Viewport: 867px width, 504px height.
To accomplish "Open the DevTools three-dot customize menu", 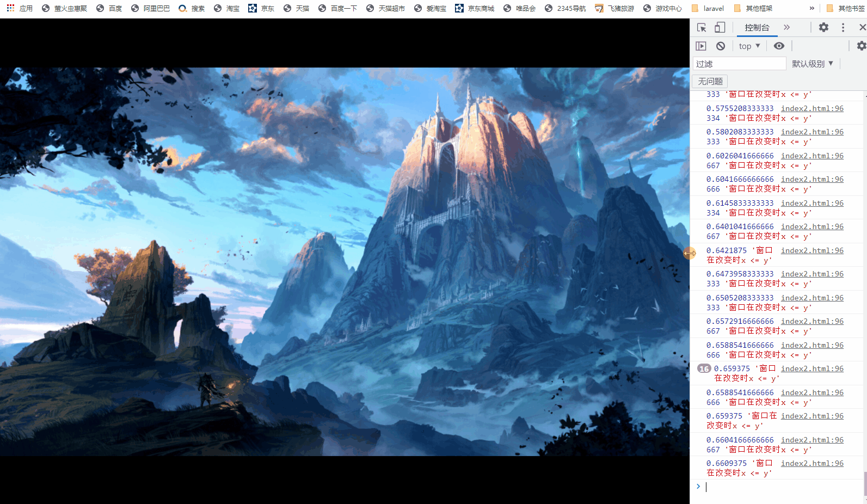I will [x=843, y=27].
